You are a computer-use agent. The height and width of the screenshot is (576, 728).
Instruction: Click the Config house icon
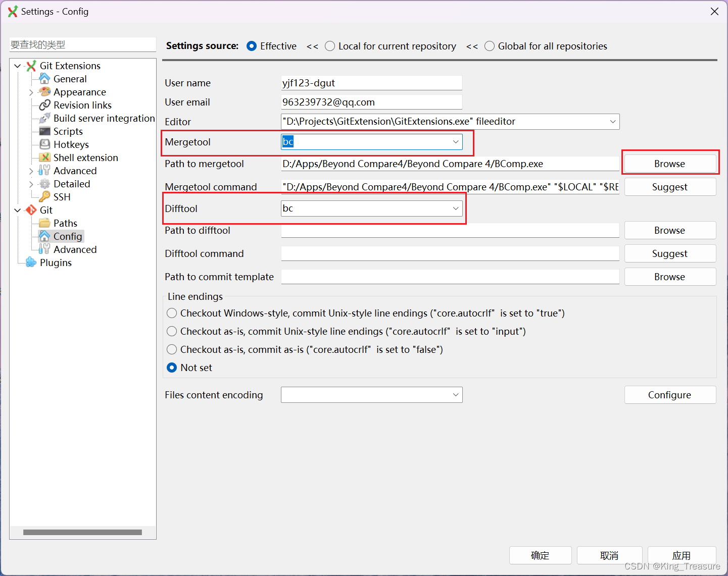click(44, 236)
